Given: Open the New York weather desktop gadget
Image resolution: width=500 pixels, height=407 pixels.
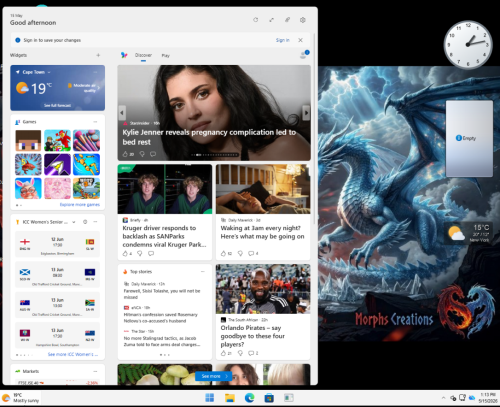Looking at the screenshot, I should coord(469,233).
